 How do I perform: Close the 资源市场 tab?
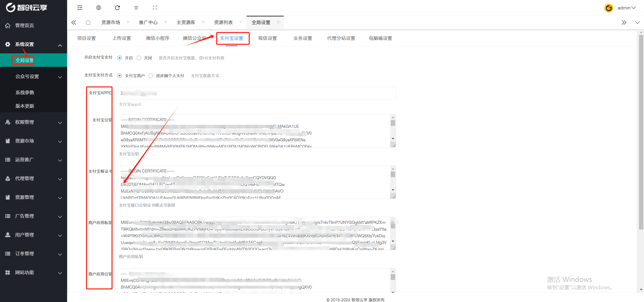[x=128, y=22]
